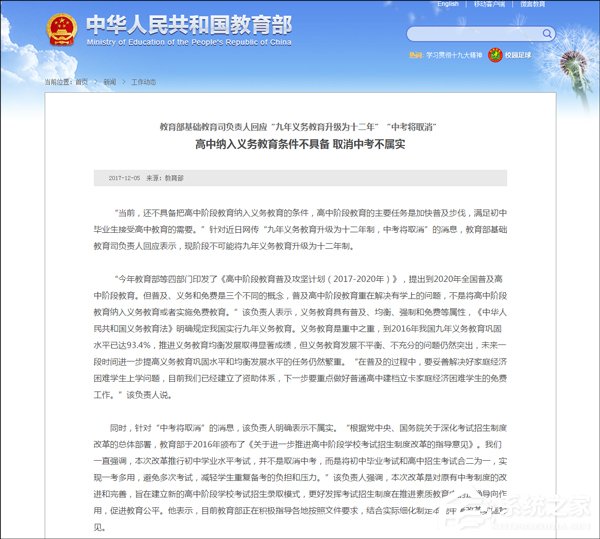This screenshot has height=539, width=600.
Task: Open hot topic 学习贯彻十九大精神
Action: (454, 55)
